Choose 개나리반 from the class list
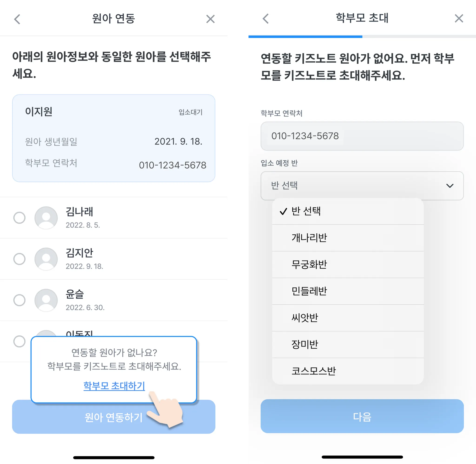This screenshot has width=476, height=464. [348, 238]
